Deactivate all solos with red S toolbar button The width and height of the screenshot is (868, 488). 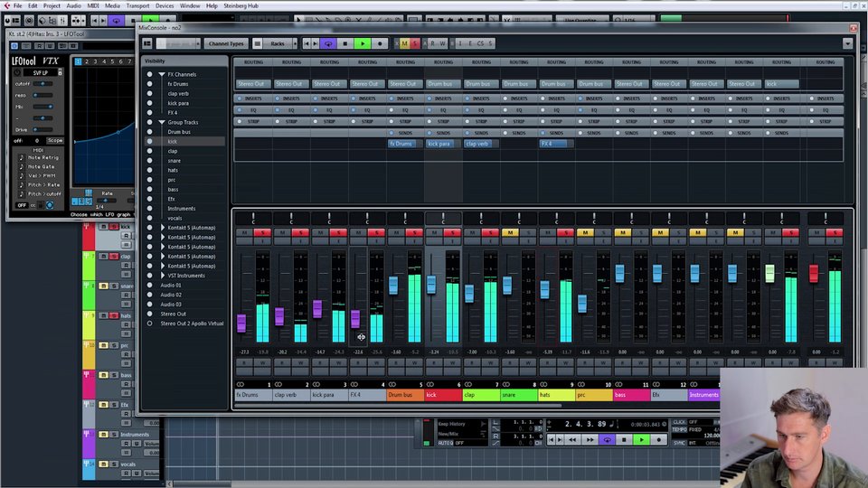coord(414,43)
